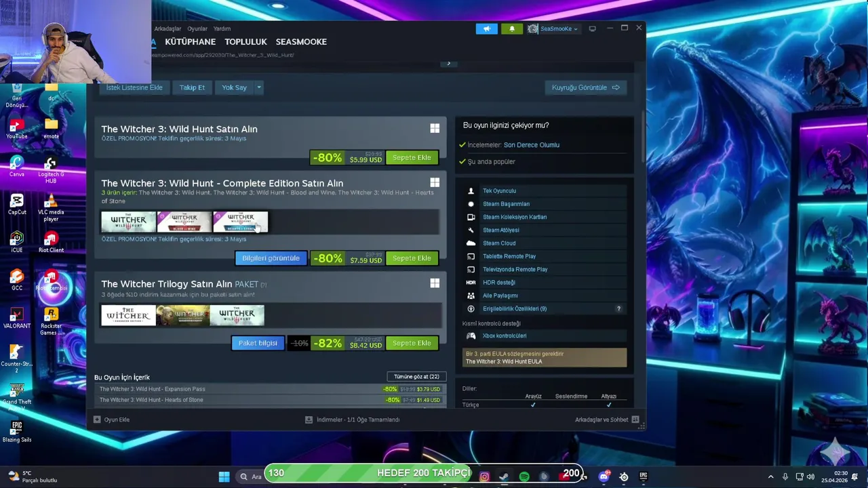Image resolution: width=868 pixels, height=488 pixels.
Task: Open the Steam notifications bell
Action: 512,28
